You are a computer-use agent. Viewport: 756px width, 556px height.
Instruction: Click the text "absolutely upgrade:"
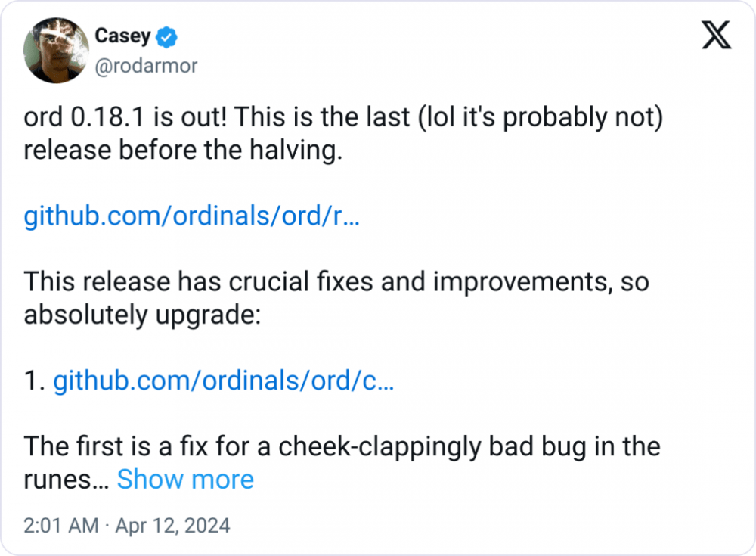[142, 315]
